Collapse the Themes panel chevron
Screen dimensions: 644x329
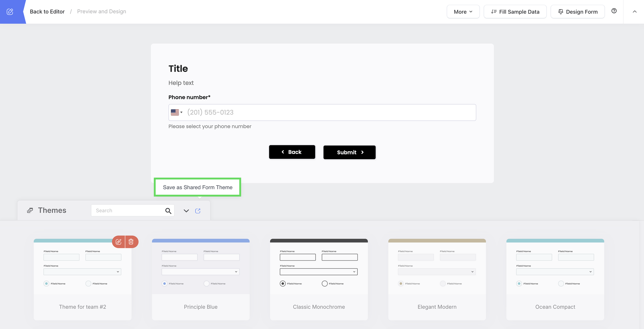point(186,211)
